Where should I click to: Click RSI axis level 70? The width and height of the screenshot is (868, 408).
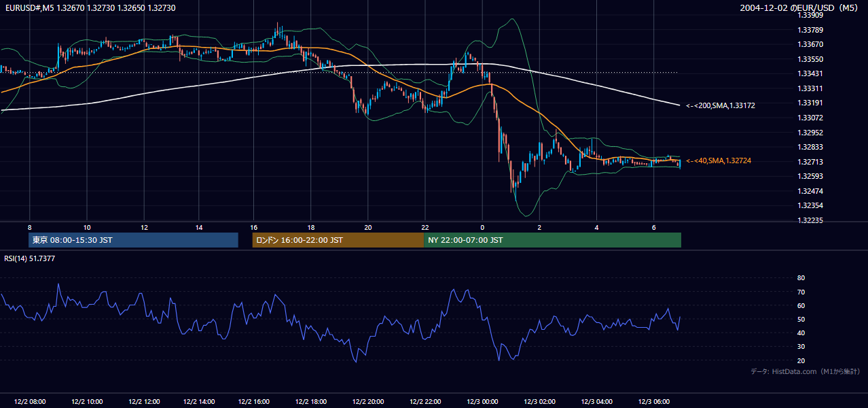pyautogui.click(x=801, y=292)
